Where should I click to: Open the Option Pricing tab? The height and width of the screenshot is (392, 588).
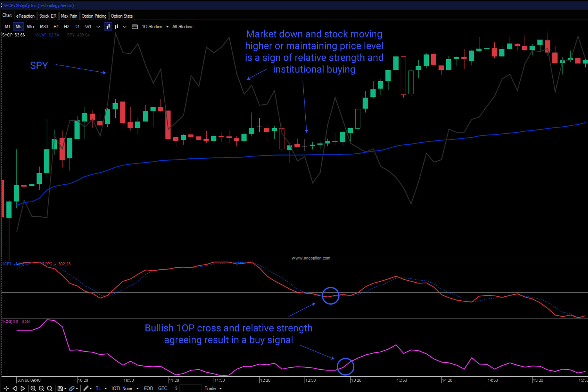(x=94, y=16)
